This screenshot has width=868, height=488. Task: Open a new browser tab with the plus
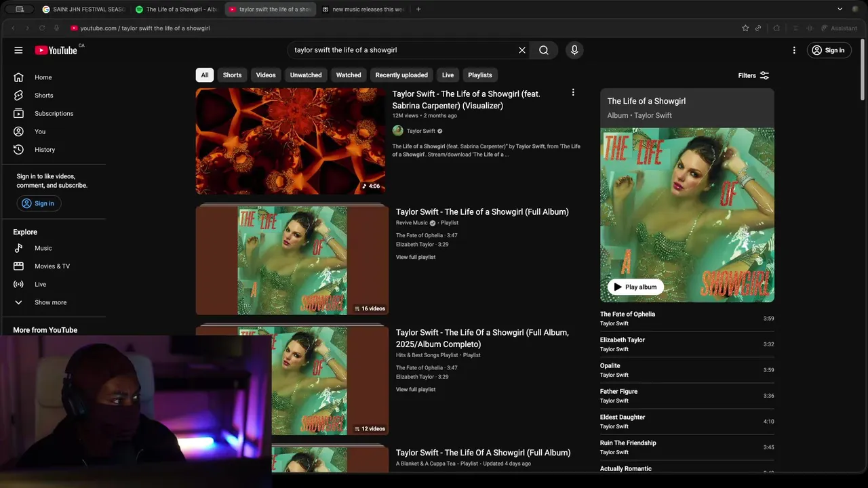tap(418, 9)
